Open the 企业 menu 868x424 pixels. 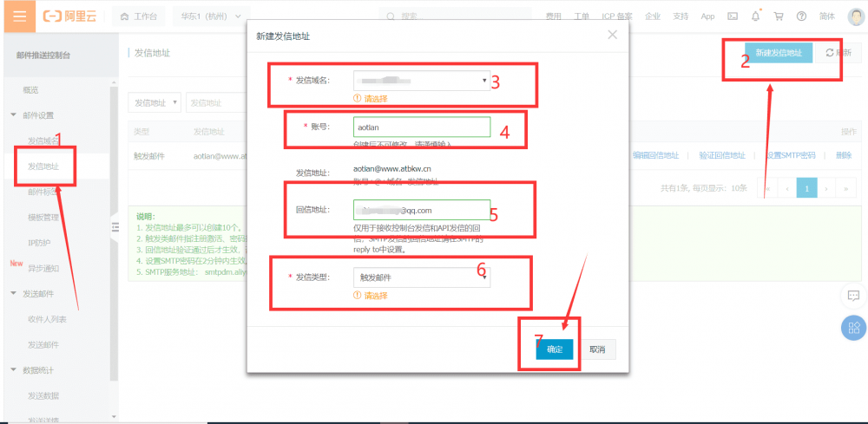coord(653,16)
